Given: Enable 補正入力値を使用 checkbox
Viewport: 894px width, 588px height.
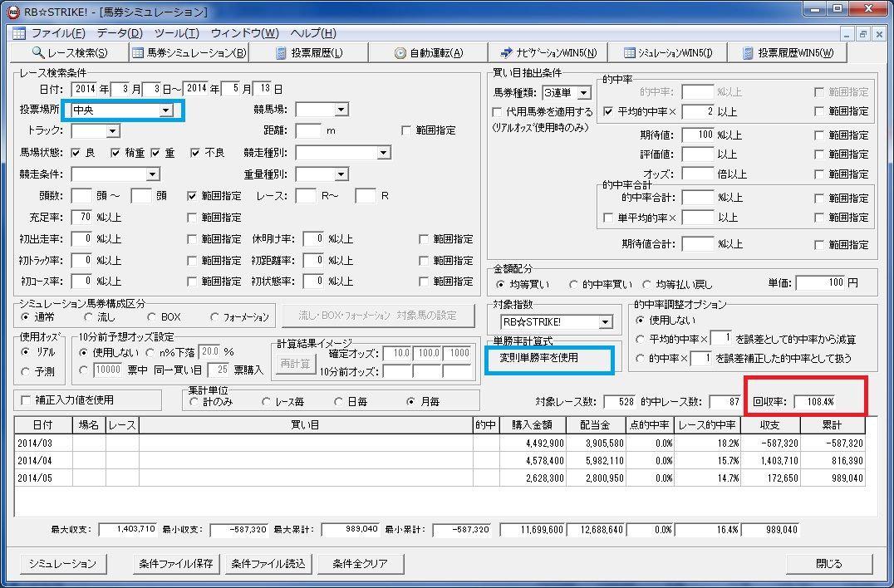Looking at the screenshot, I should [x=25, y=400].
